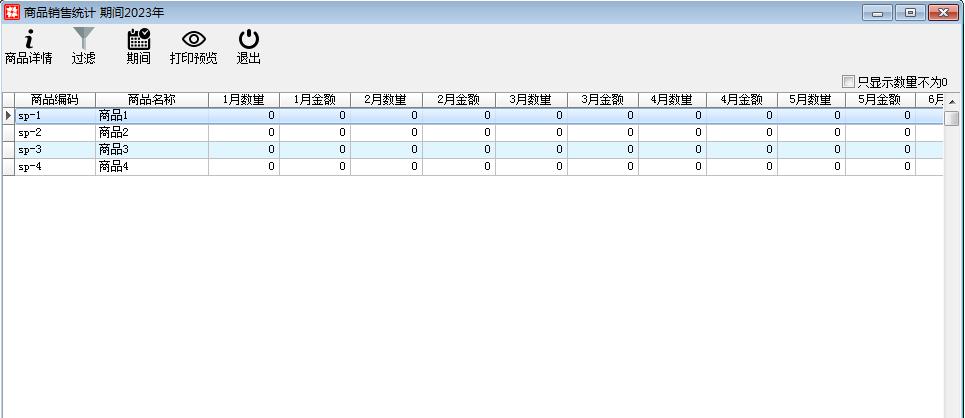This screenshot has width=965, height=418.
Task: Select the 3月金额 column header
Action: tap(602, 100)
